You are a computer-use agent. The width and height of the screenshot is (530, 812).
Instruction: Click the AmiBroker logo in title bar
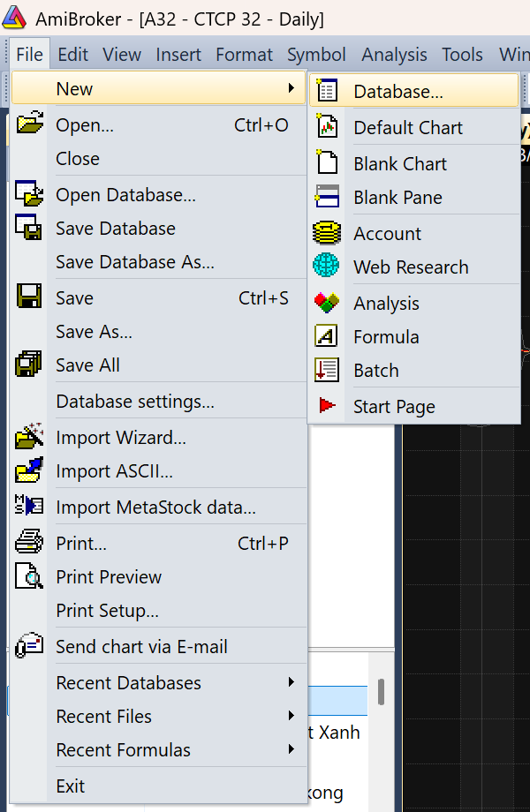coord(14,17)
